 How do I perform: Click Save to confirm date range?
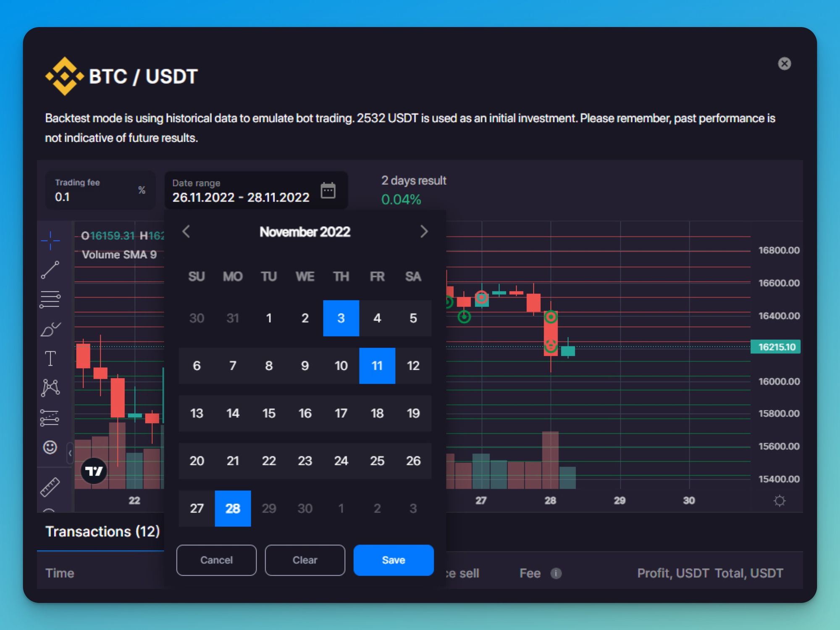point(394,559)
